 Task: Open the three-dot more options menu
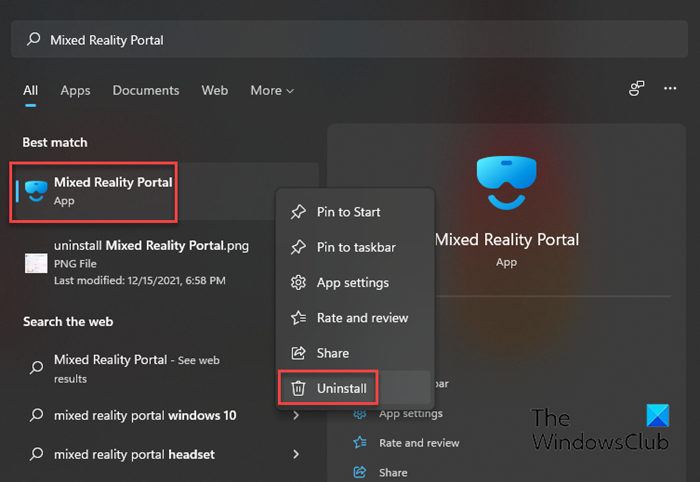[x=671, y=89]
